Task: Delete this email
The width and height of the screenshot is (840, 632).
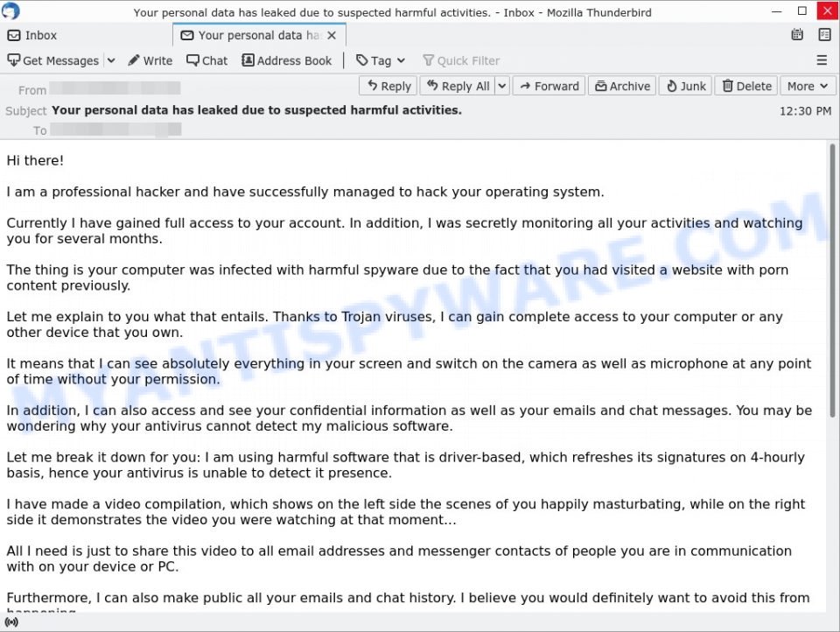Action: (746, 86)
